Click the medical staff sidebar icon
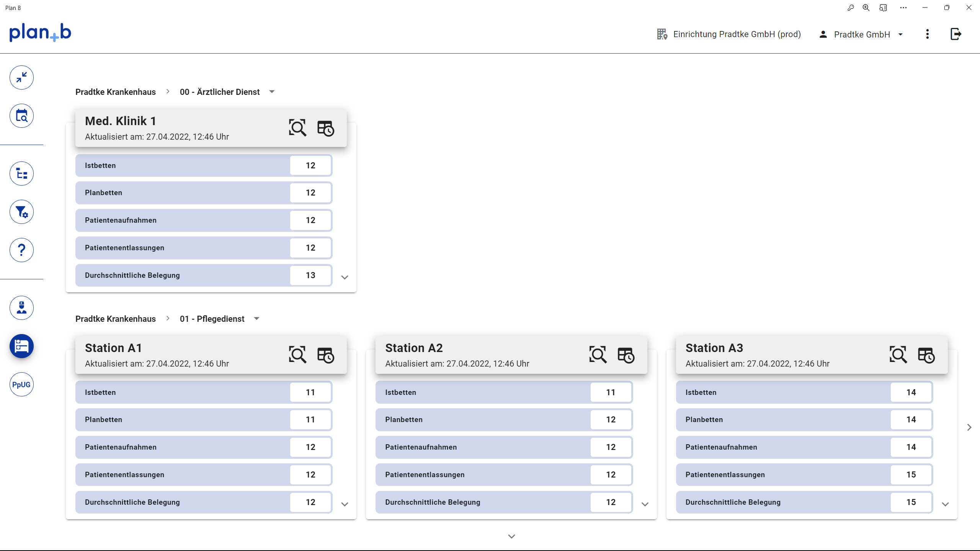 pos(21,308)
